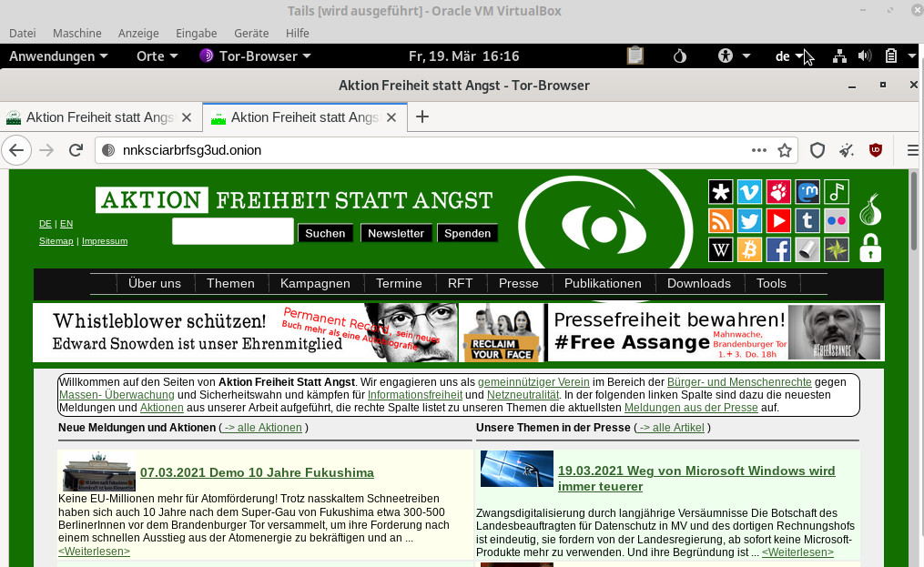Open the Eingabe menu
This screenshot has width=924, height=567.
click(197, 33)
